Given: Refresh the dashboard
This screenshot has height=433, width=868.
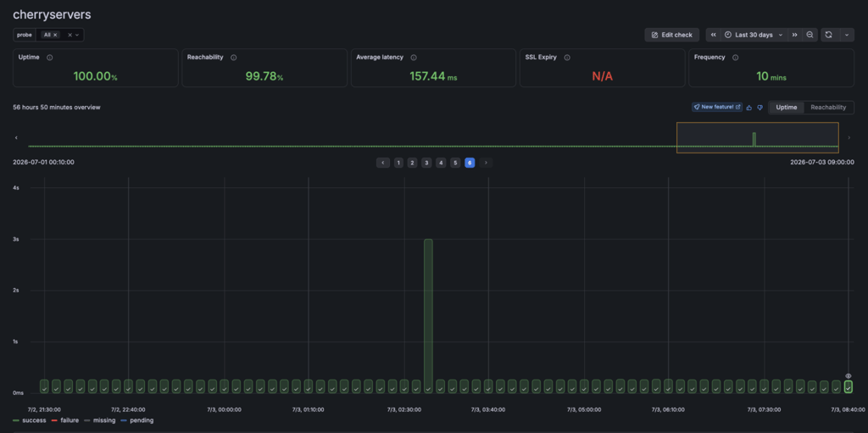Looking at the screenshot, I should [829, 35].
